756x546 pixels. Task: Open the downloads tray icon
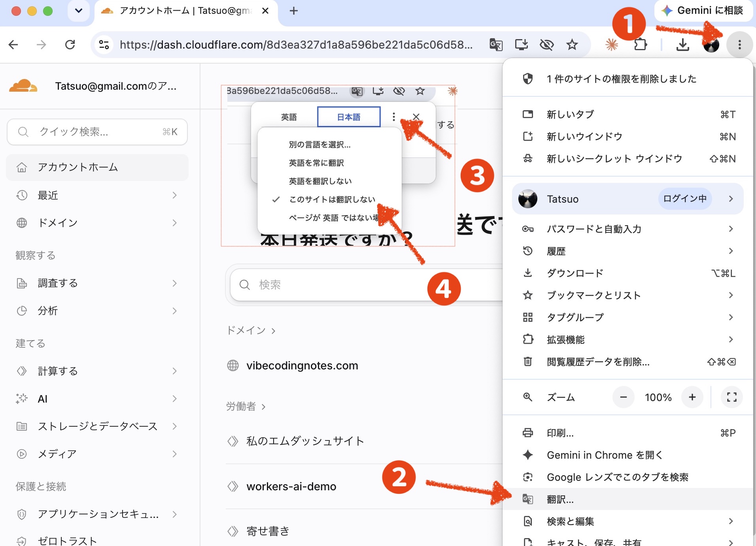click(682, 45)
